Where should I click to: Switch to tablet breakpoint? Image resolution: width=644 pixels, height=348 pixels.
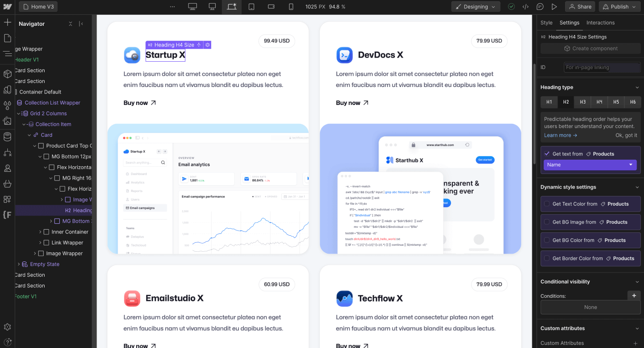click(x=251, y=7)
